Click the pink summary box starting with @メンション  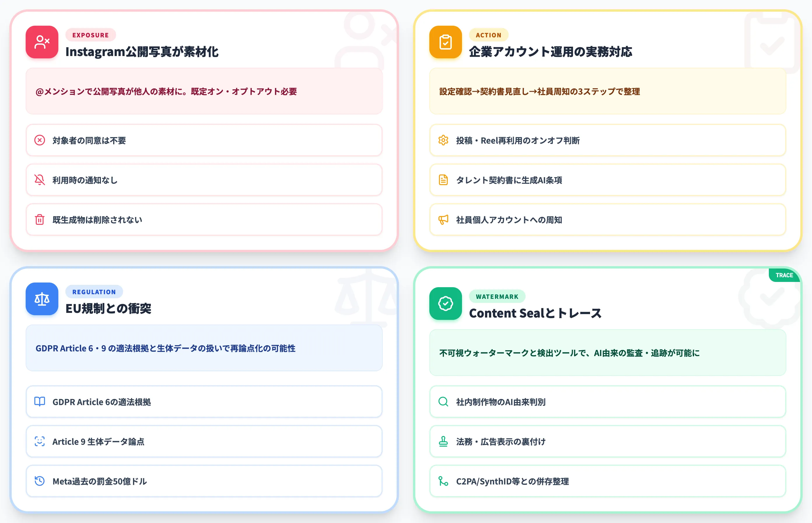[204, 91]
